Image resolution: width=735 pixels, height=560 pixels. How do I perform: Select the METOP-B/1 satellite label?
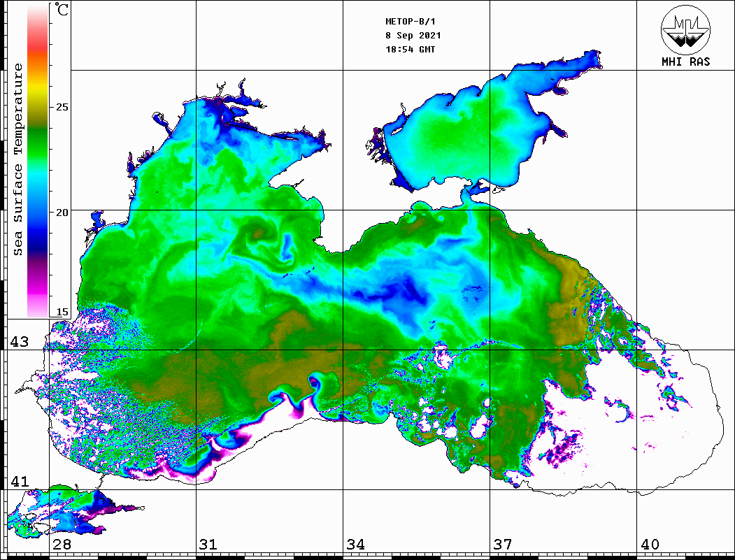tap(411, 22)
